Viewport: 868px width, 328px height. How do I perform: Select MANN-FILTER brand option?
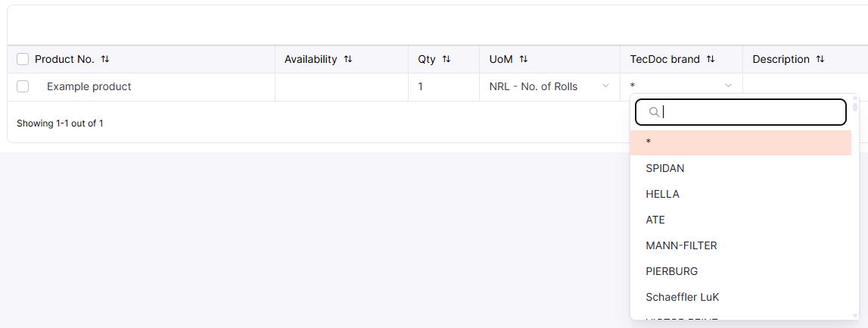coord(681,245)
